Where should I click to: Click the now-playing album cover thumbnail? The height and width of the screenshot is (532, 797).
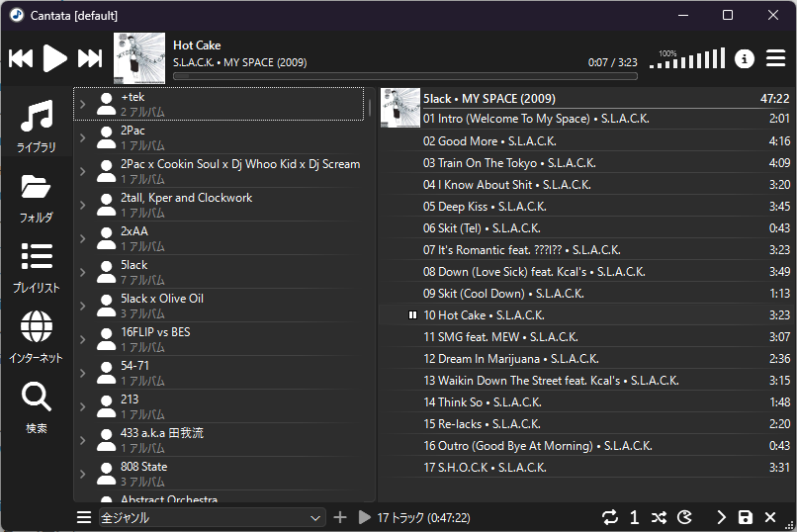click(x=139, y=58)
